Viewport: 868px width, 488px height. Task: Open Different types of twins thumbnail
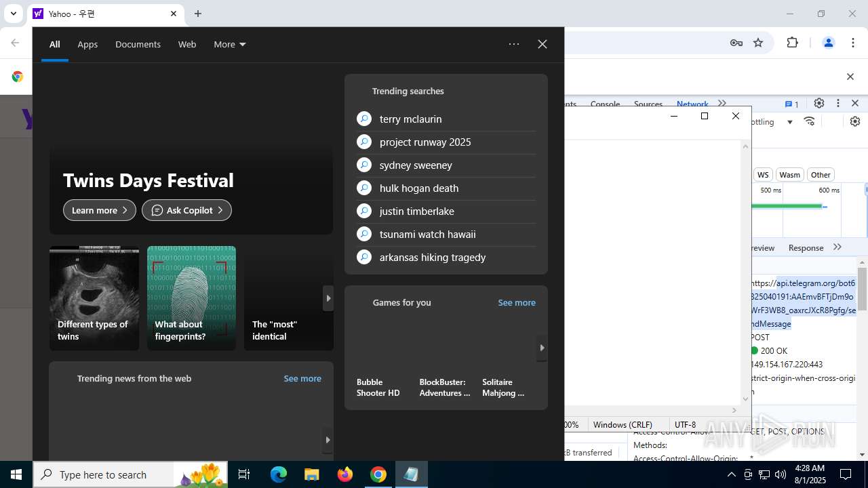[x=94, y=298]
